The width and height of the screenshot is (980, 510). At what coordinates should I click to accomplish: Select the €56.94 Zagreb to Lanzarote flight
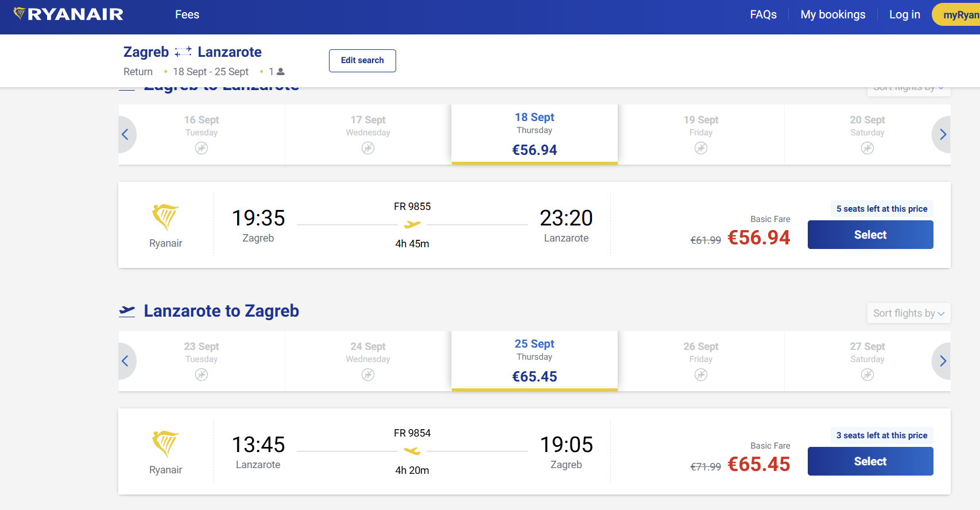(870, 235)
